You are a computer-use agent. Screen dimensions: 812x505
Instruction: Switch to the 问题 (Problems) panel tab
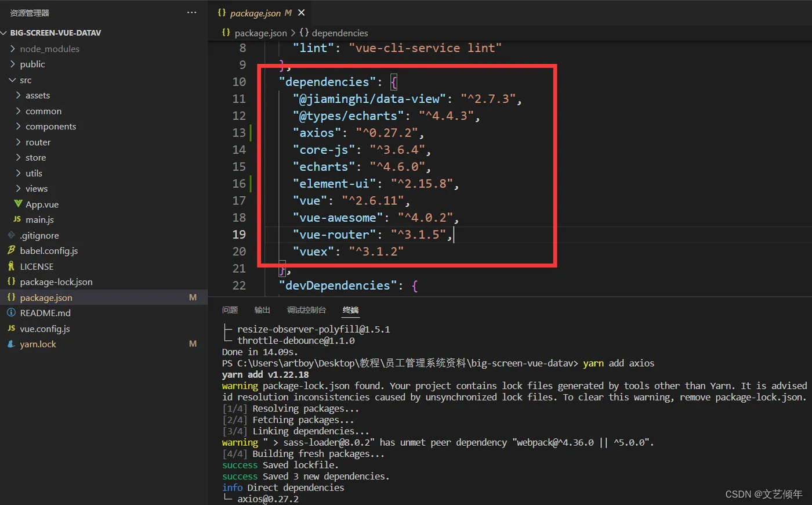point(230,310)
